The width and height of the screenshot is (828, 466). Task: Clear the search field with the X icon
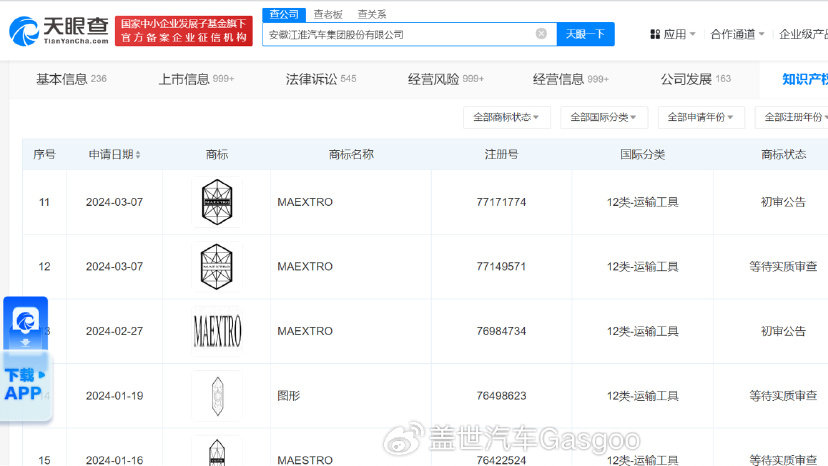(x=541, y=34)
